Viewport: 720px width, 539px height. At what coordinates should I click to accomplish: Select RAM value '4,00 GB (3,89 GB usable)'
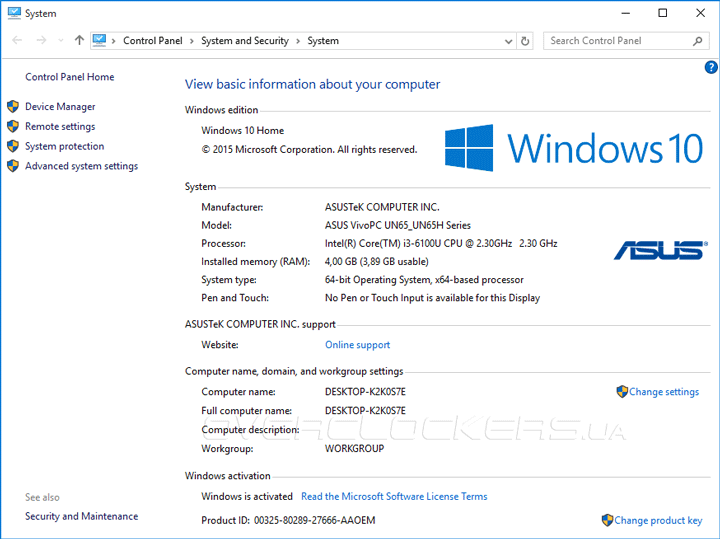click(x=377, y=262)
